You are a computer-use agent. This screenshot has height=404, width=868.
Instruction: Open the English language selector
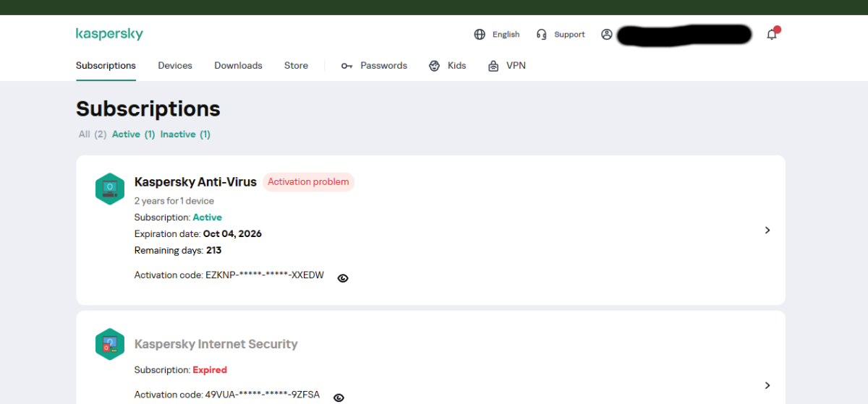pos(506,35)
